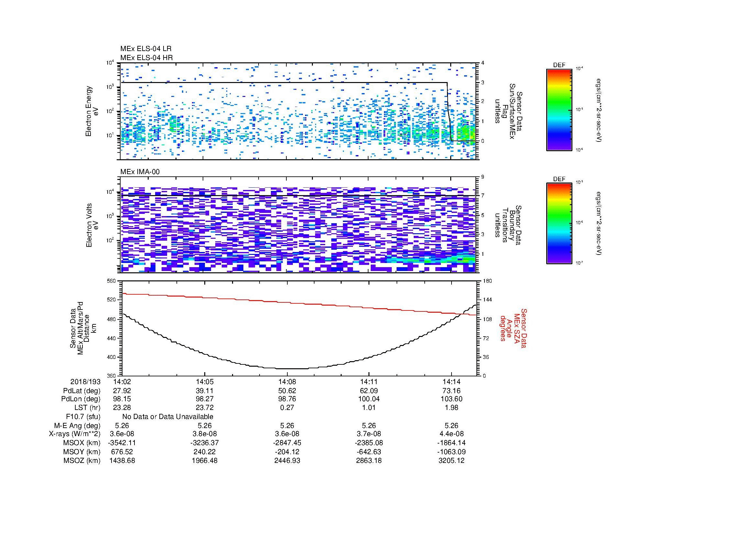Click the 'Electron Energy eV' axis label
Viewport: 756px width, 534px height.
click(x=92, y=111)
